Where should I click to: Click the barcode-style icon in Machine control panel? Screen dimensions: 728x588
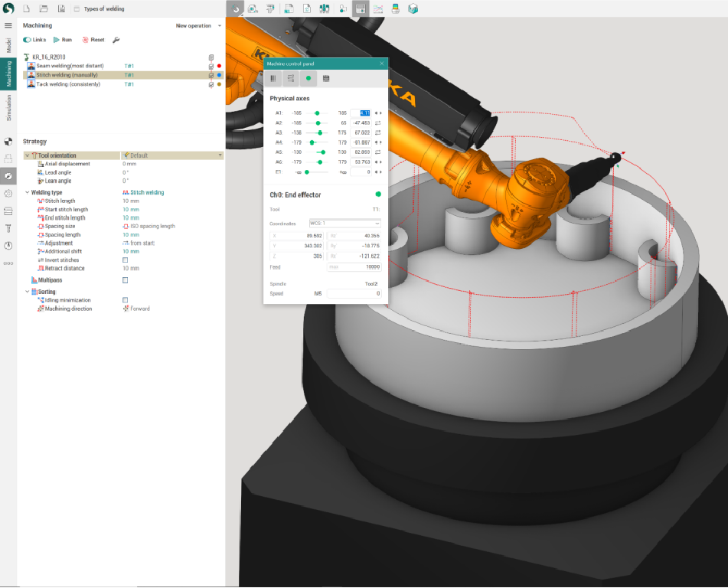click(x=273, y=78)
